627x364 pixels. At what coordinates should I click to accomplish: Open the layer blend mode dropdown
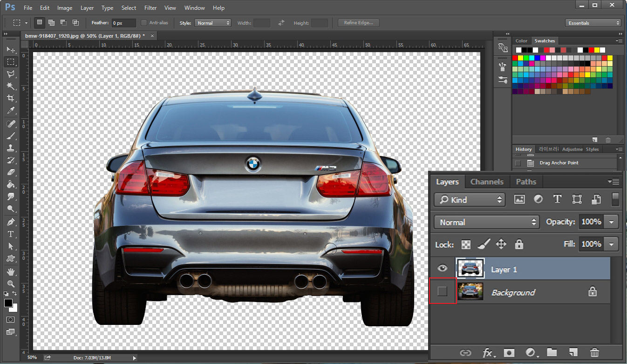[487, 222]
